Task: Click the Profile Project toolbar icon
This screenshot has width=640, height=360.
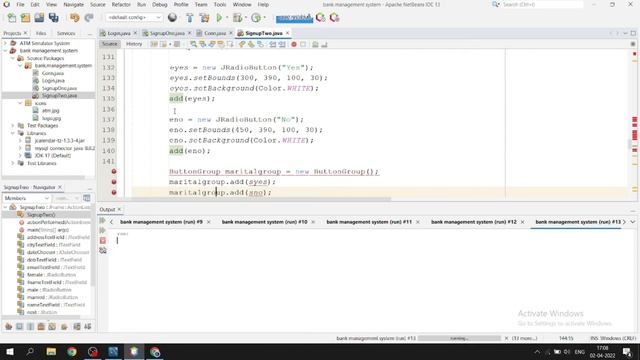Action: 256,18
